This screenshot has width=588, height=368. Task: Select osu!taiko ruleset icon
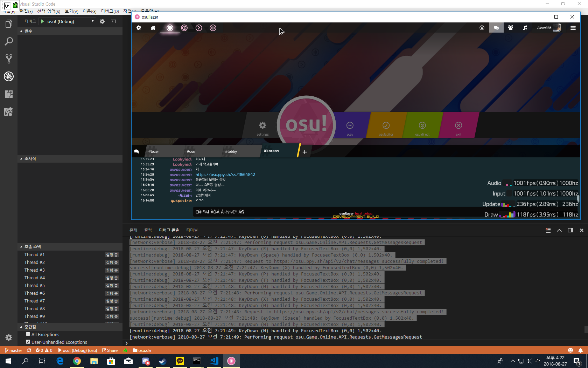184,28
